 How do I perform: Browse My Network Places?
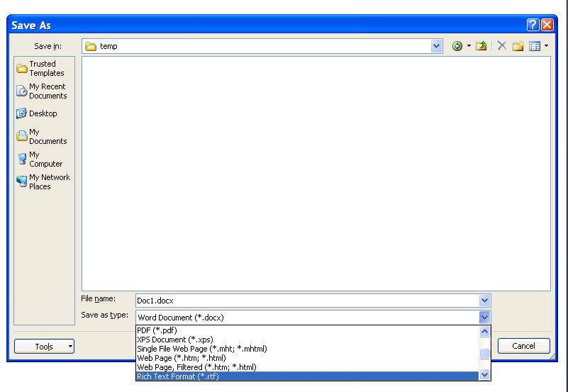pyautogui.click(x=44, y=181)
